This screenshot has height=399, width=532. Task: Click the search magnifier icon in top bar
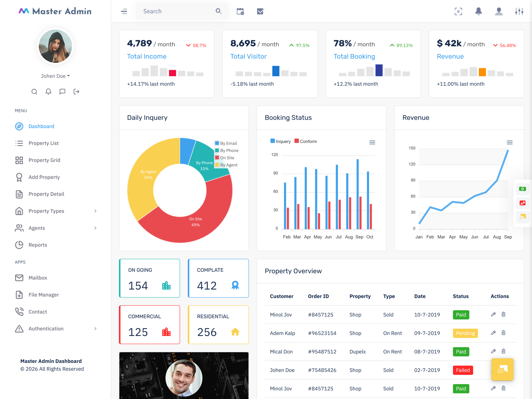(x=218, y=11)
